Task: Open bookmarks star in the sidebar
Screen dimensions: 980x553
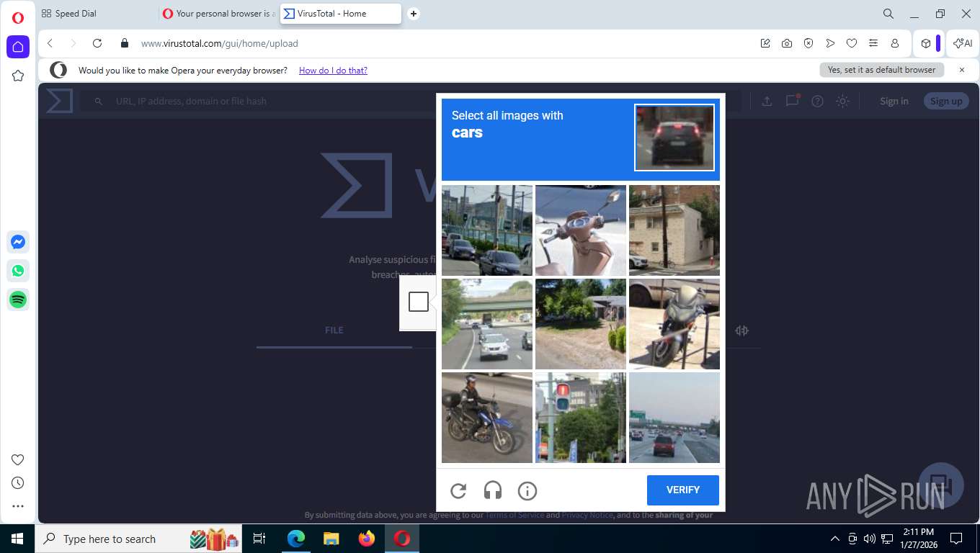Action: coord(18,76)
